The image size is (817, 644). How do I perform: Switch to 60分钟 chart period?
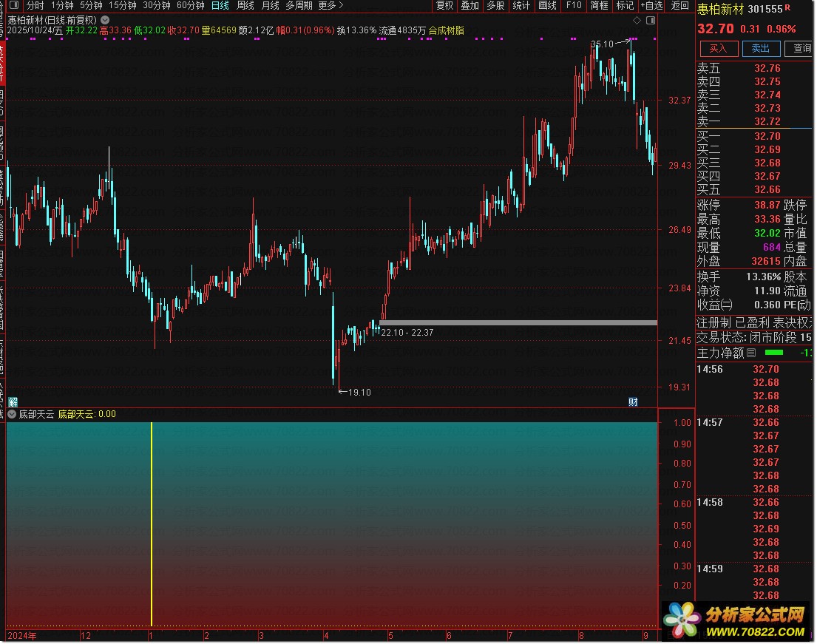tap(190, 5)
